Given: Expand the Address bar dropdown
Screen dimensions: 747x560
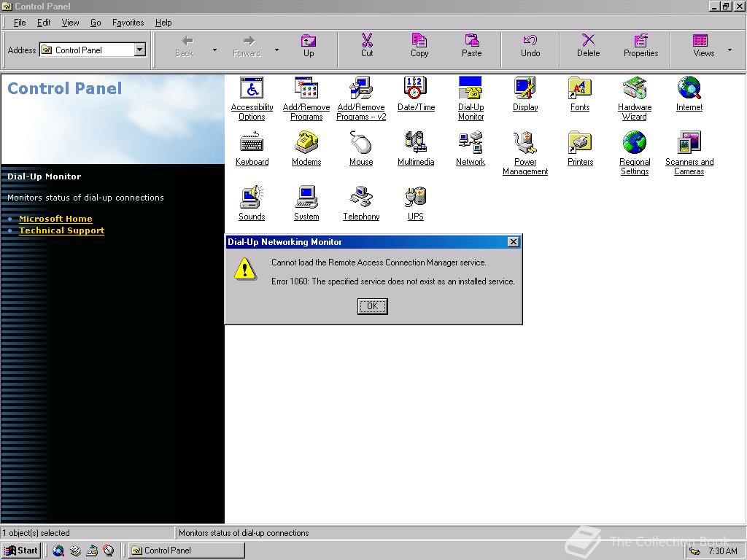Looking at the screenshot, I should click(x=139, y=50).
